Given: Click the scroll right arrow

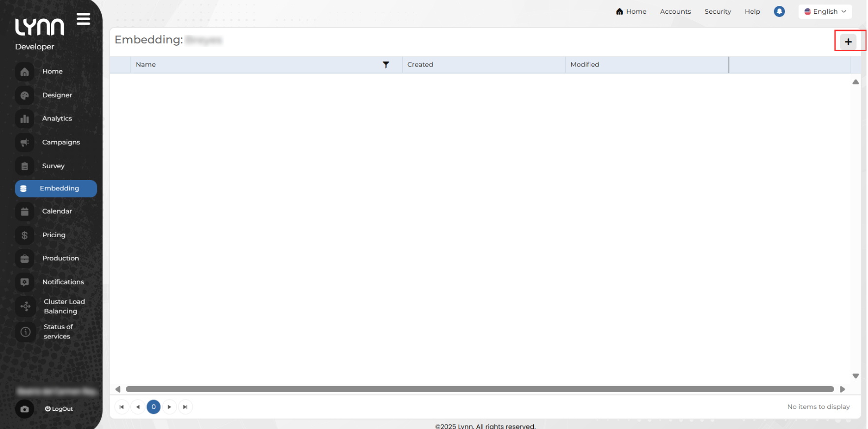Looking at the screenshot, I should 842,389.
